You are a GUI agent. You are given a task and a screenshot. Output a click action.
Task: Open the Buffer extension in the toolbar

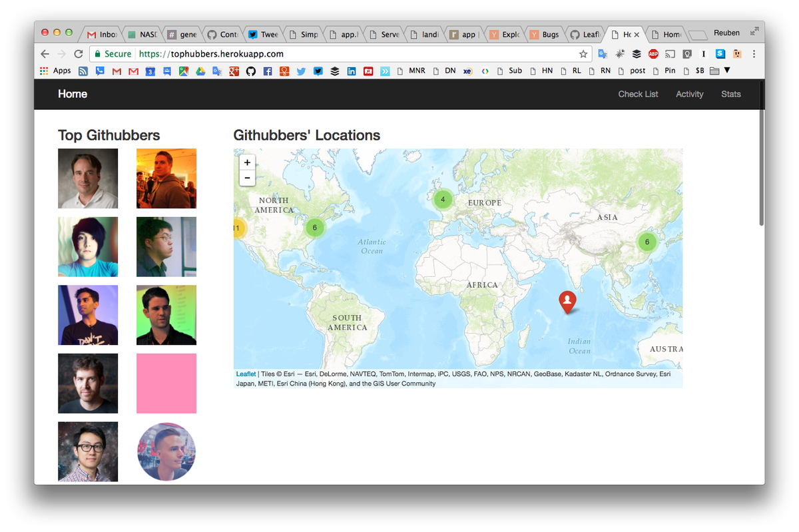[637, 54]
